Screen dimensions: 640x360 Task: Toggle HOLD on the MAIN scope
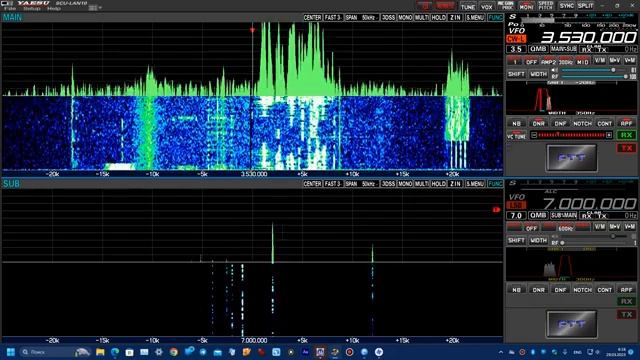coord(438,18)
